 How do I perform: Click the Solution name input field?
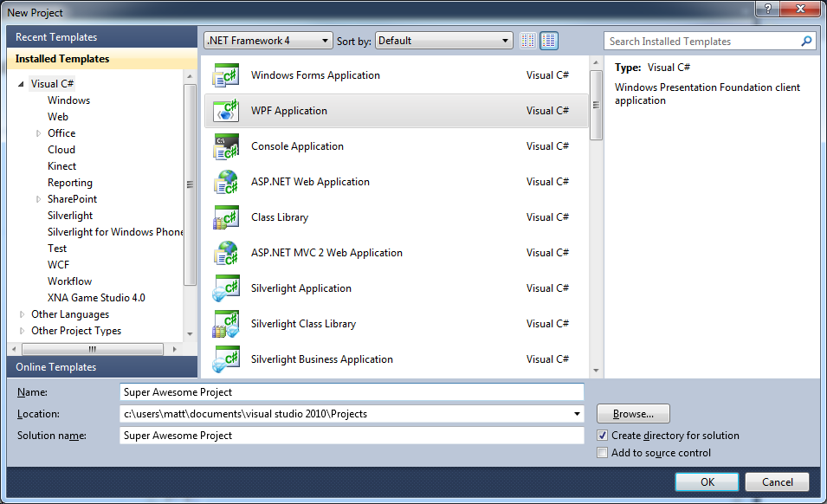(x=352, y=436)
